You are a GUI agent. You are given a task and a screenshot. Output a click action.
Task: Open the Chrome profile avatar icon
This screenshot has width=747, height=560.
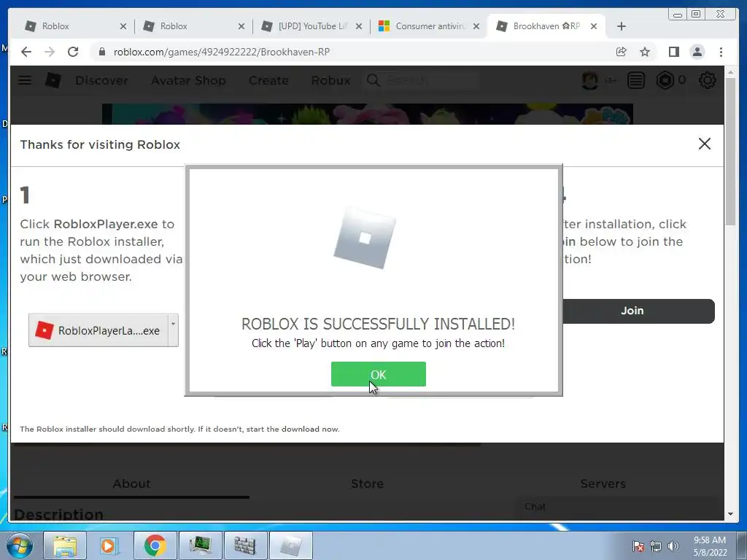coord(697,52)
